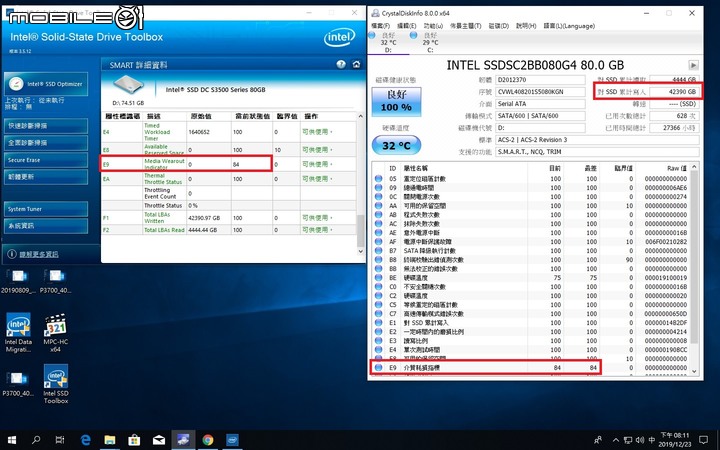This screenshot has height=450, width=720.
Task: Click 系統資訊 system information button
Action: click(46, 226)
